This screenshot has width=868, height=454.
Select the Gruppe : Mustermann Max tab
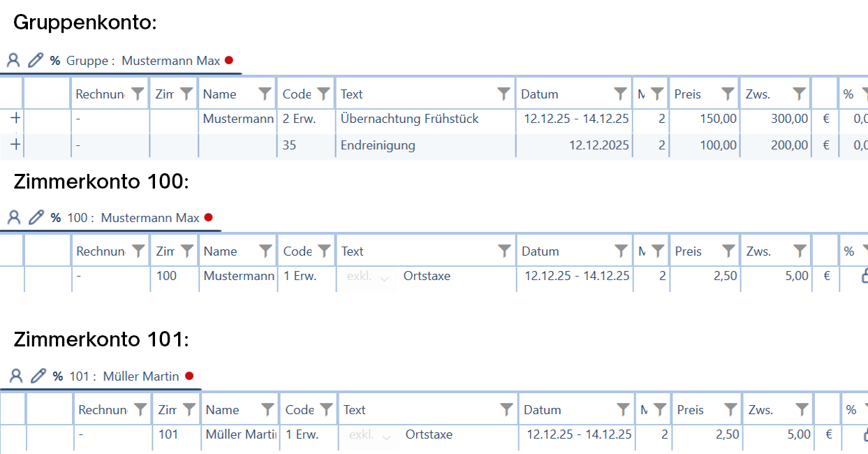143,61
